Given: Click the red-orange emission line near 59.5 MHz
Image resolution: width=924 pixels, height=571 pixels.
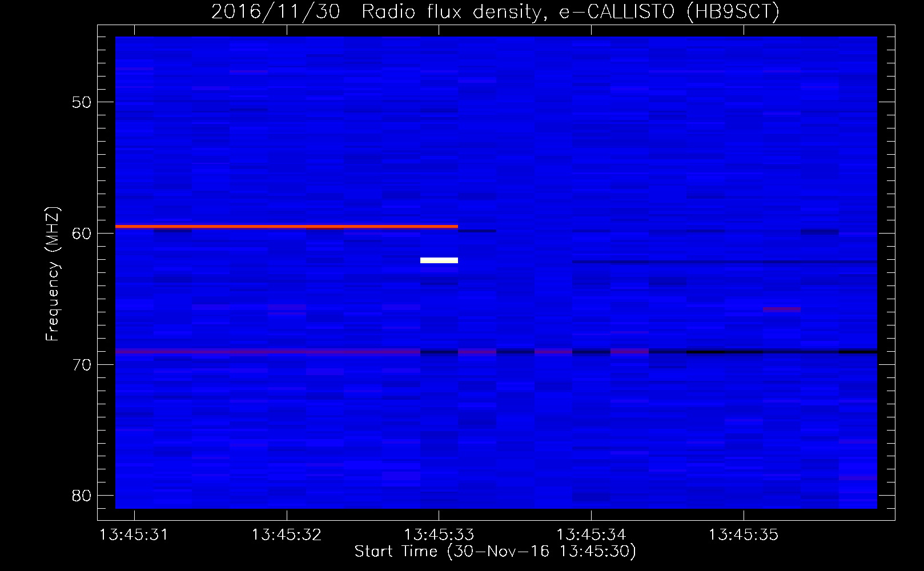Looking at the screenshot, I should click(x=287, y=227).
